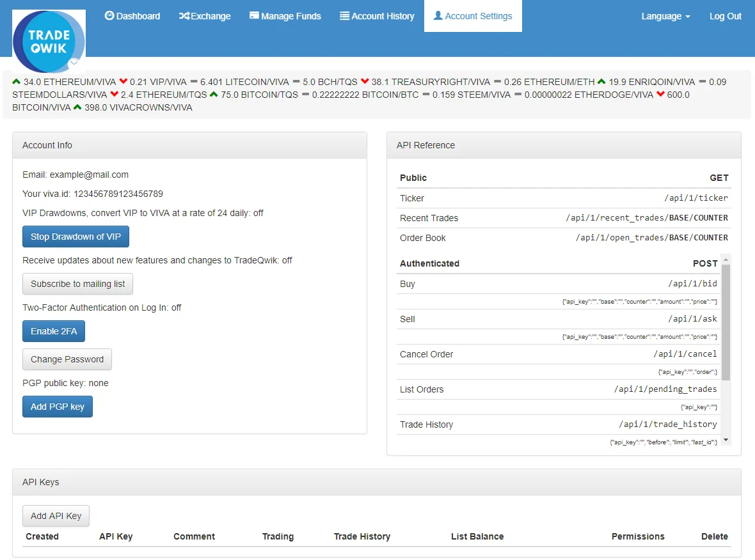Click the down arrow before 0.21 VIP/VIVA
755x560 pixels.
pos(123,81)
